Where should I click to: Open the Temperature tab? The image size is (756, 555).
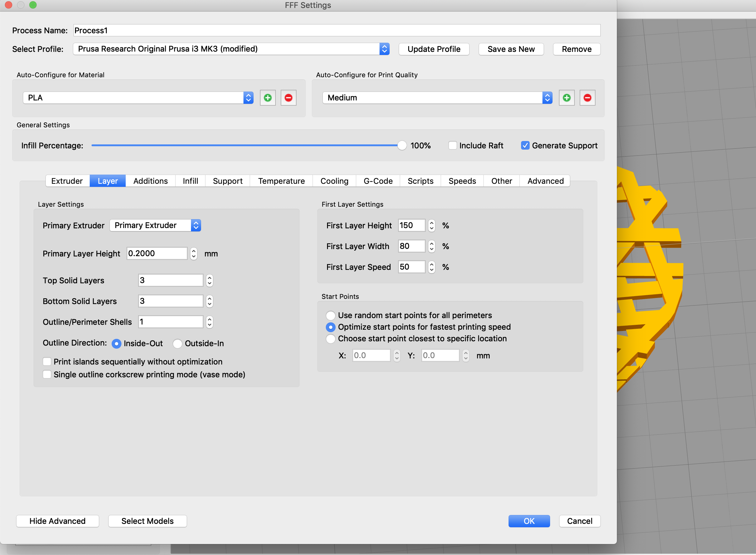click(281, 181)
